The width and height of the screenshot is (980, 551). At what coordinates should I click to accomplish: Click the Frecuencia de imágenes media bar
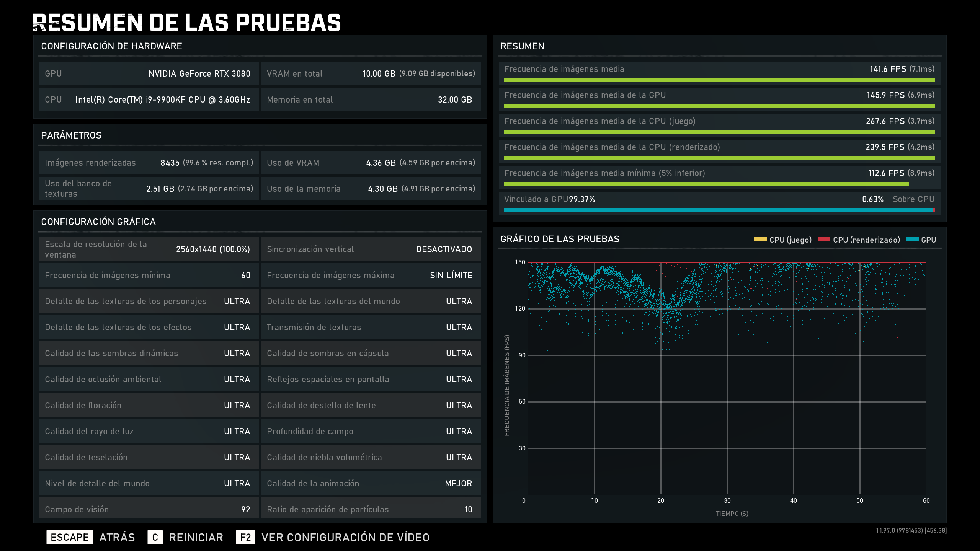(719, 80)
